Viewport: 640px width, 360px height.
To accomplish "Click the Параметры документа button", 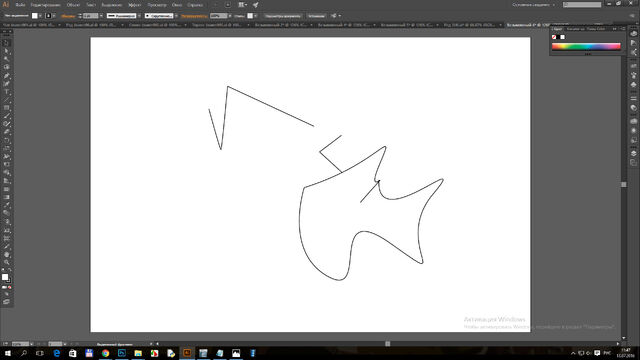I will point(282,16).
